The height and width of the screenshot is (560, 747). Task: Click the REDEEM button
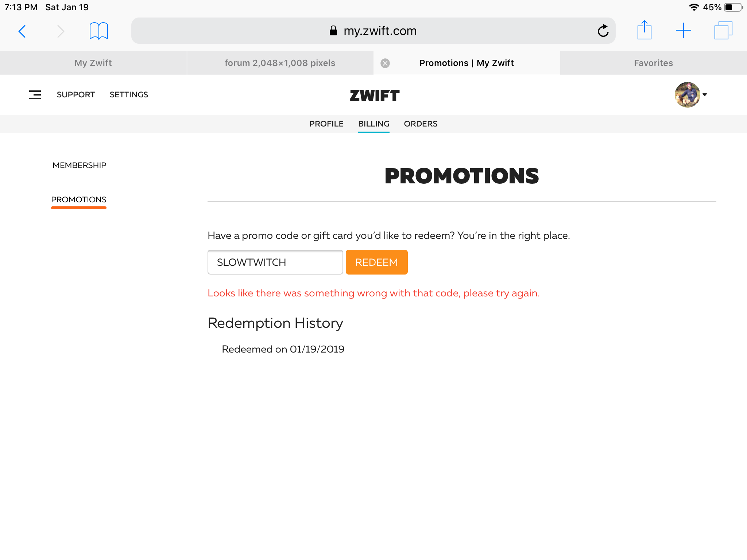click(376, 262)
